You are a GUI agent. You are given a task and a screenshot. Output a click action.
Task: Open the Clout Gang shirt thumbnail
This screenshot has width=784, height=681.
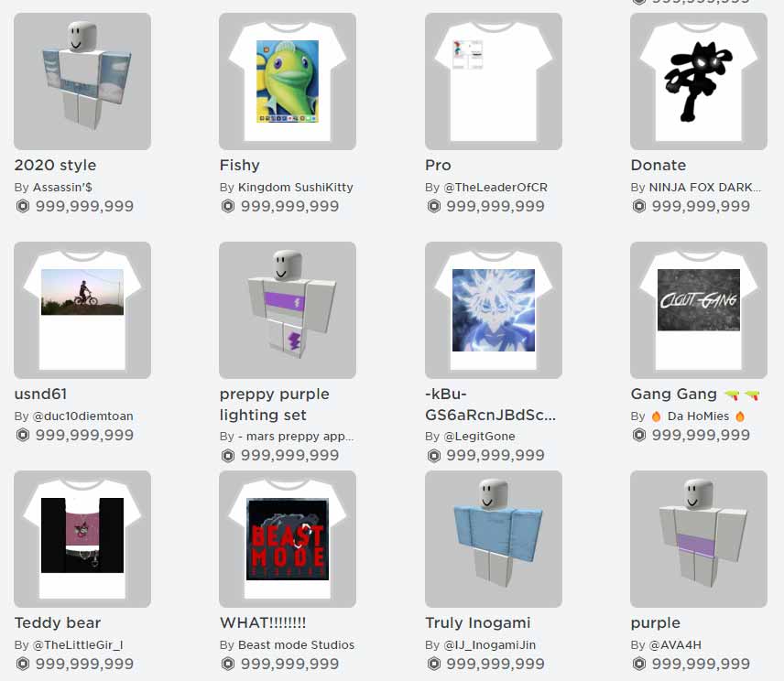[699, 310]
